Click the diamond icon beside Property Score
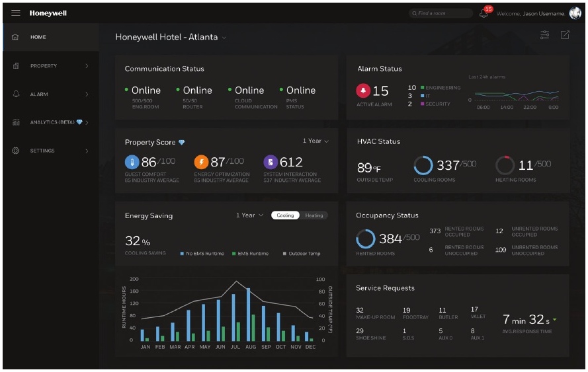The width and height of the screenshot is (588, 372). click(x=181, y=142)
